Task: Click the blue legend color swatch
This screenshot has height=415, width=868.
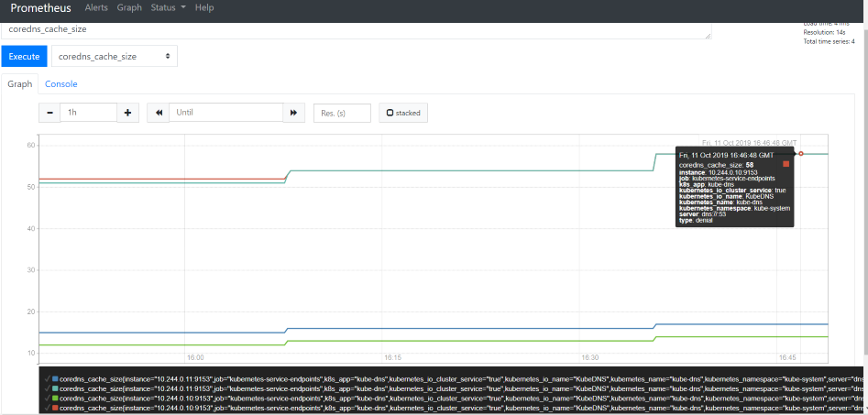Action: 55,379
